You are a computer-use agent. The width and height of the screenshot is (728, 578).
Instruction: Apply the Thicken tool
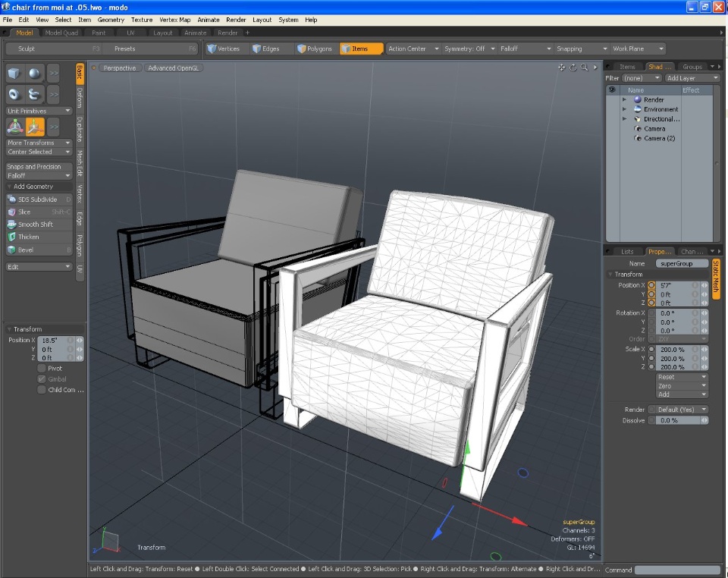coord(39,237)
